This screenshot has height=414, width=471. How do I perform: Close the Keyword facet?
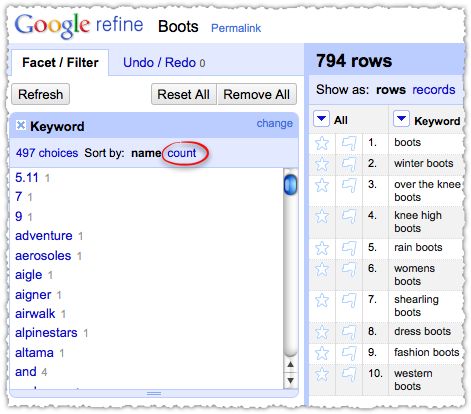(21, 125)
